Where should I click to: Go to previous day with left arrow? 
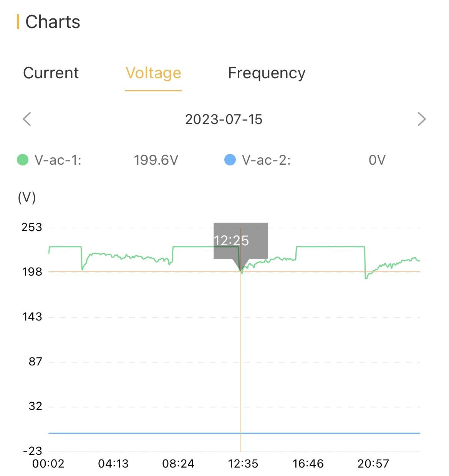tap(27, 119)
